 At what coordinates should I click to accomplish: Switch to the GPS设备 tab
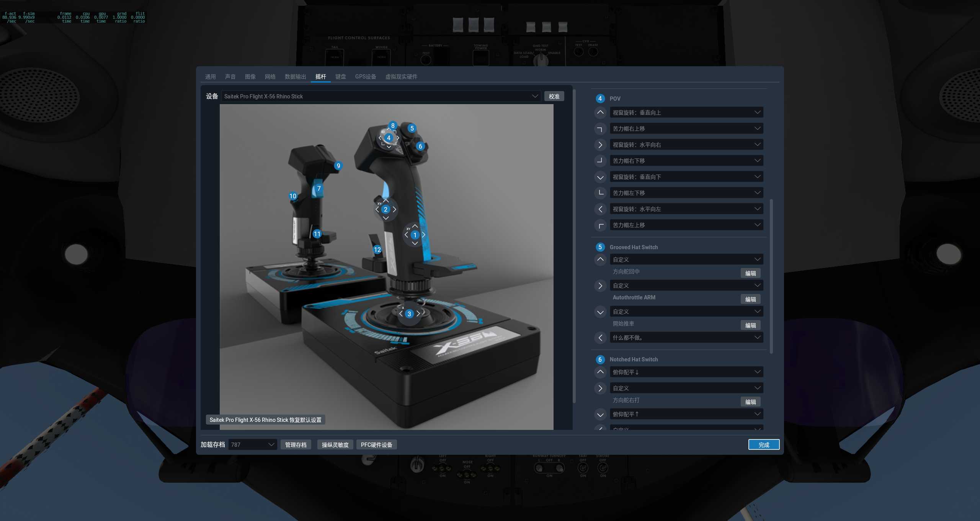tap(366, 77)
